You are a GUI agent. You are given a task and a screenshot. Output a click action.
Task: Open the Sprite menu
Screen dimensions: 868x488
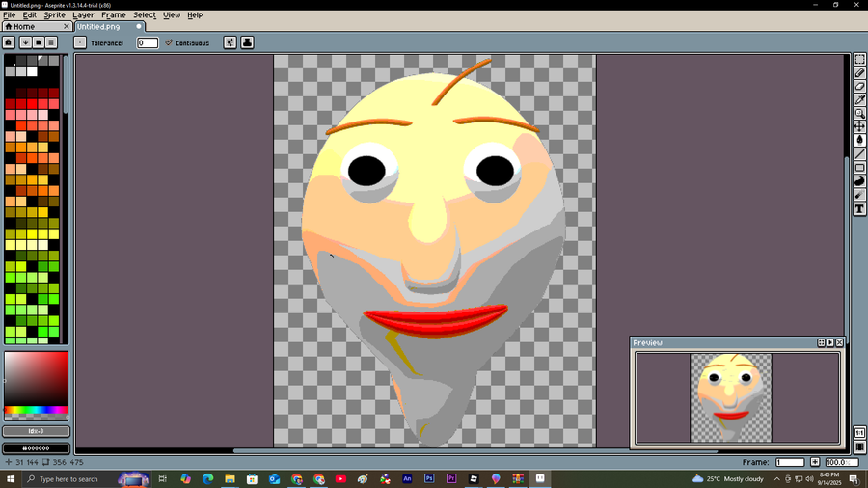coord(54,14)
